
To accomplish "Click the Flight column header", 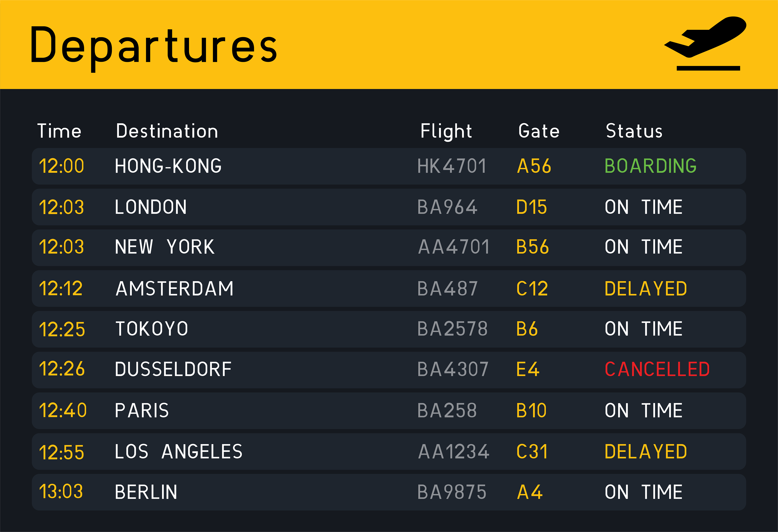I will [446, 131].
